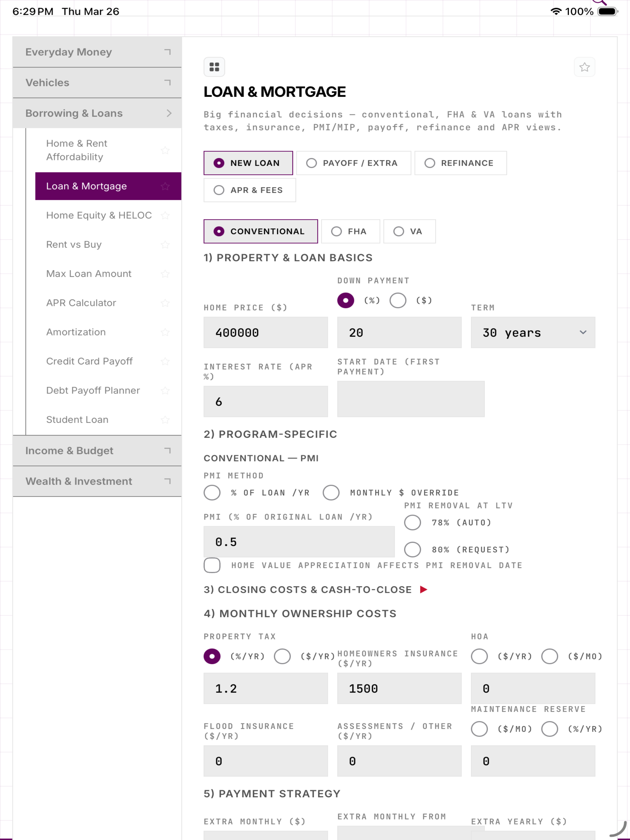Enable home value appreciation affects PMI checkbox

pos(212,565)
